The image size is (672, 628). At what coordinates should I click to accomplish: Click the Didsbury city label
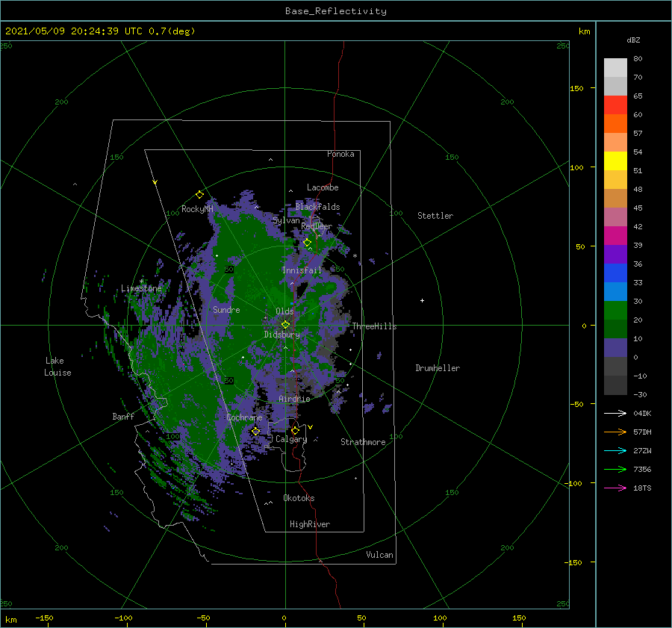(281, 335)
